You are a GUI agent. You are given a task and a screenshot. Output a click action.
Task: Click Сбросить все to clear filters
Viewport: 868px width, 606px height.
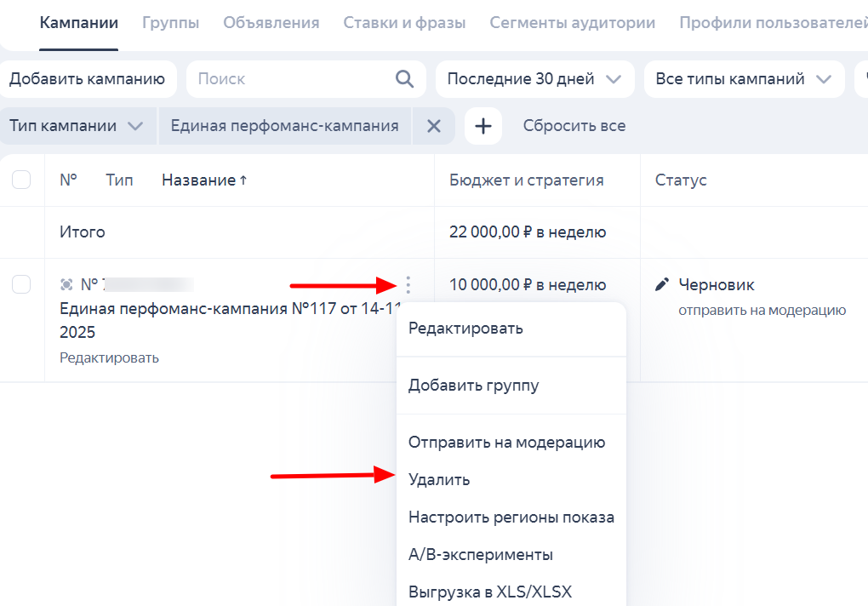coord(574,126)
